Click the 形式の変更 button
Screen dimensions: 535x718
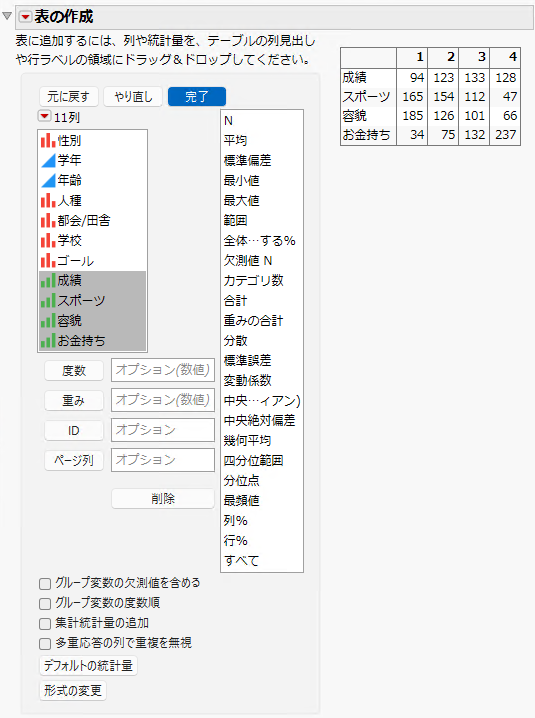point(73,691)
